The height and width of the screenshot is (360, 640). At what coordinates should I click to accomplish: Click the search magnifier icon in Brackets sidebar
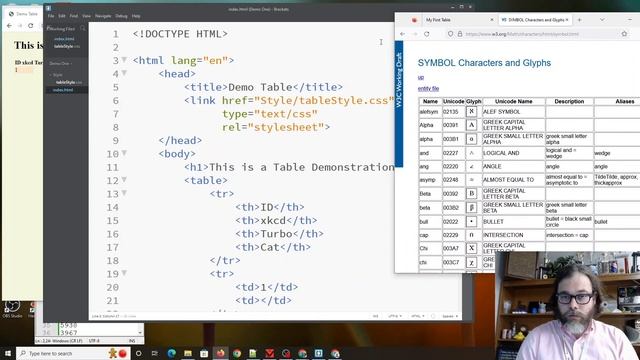coord(83,29)
